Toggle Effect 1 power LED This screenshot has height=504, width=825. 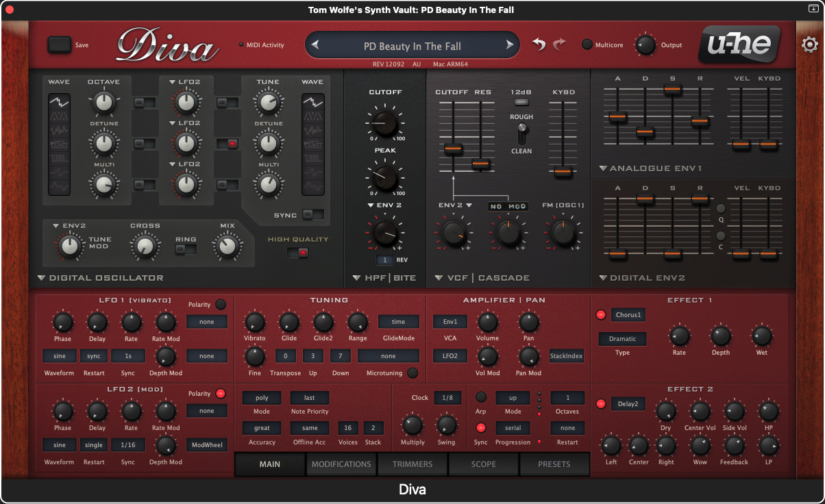[601, 315]
